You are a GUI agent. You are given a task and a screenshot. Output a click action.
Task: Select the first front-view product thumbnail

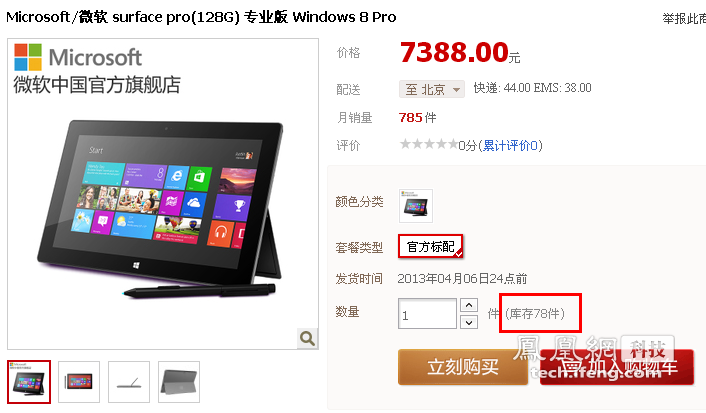[29, 382]
